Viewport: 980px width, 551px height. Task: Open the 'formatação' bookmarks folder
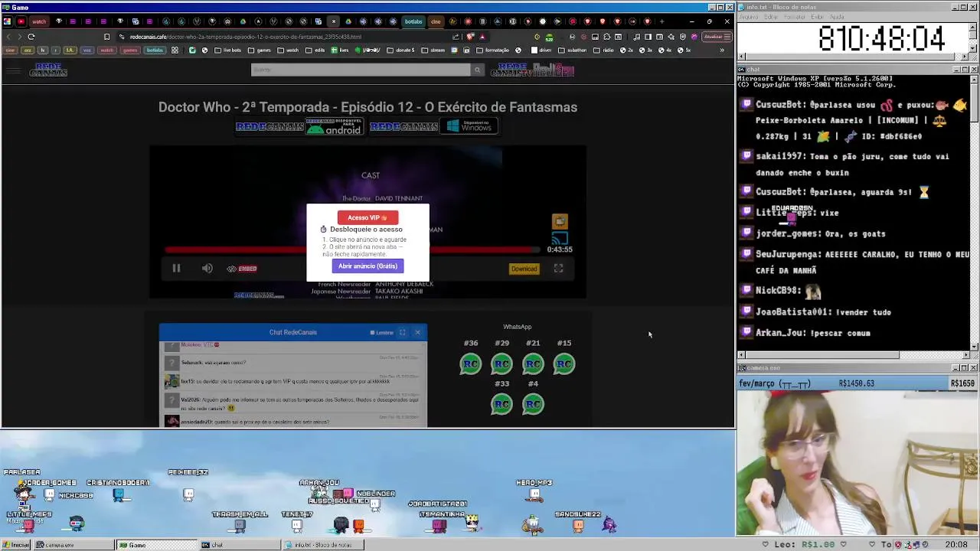(x=492, y=51)
